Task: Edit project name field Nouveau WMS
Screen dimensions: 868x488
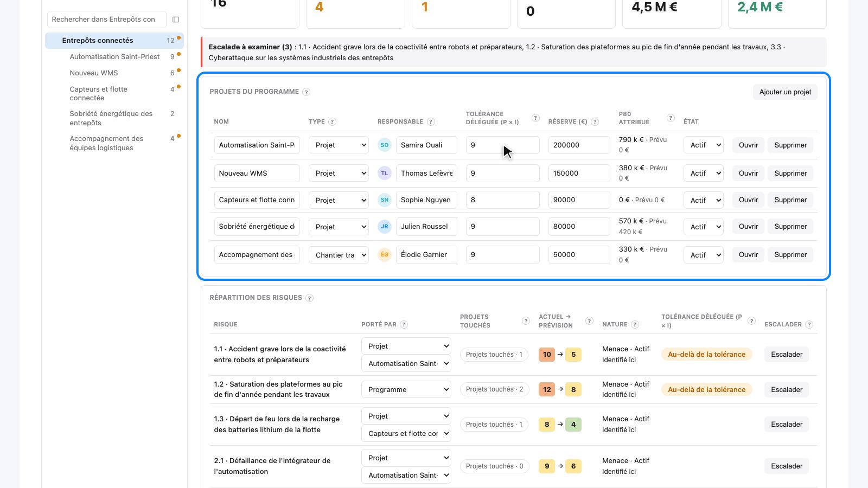Action: (257, 174)
